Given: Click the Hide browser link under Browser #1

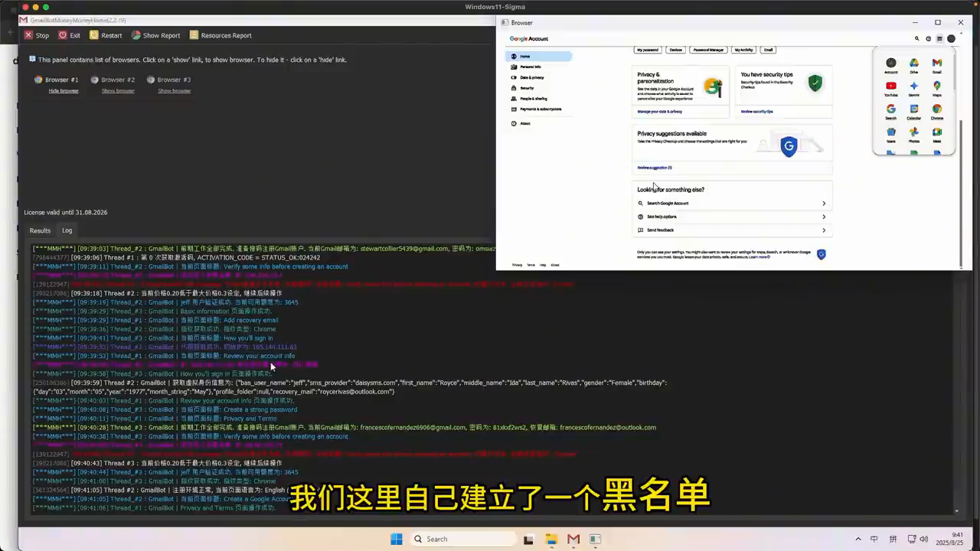Looking at the screenshot, I should coord(64,91).
